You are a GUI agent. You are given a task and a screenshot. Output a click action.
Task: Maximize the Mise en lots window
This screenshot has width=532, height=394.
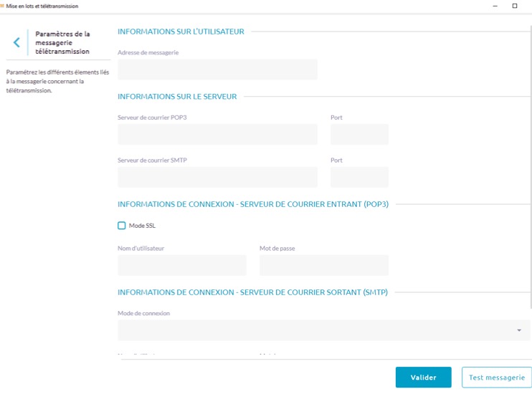(x=515, y=6)
